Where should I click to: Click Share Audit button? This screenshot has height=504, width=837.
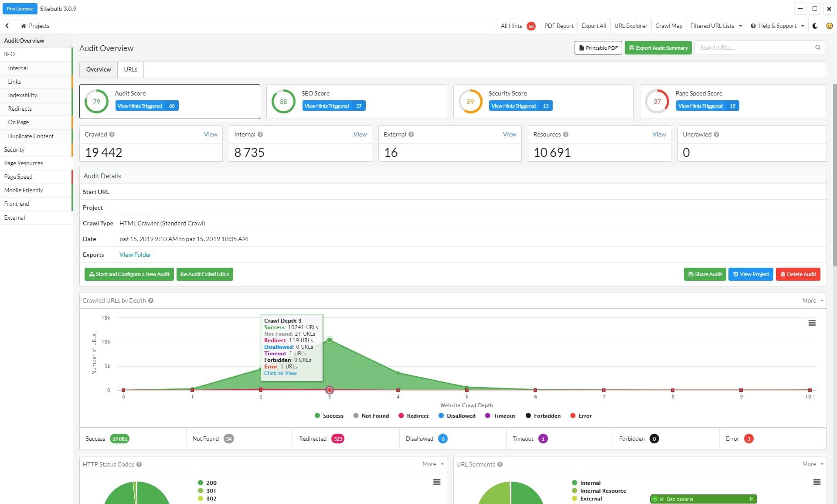[x=704, y=274]
